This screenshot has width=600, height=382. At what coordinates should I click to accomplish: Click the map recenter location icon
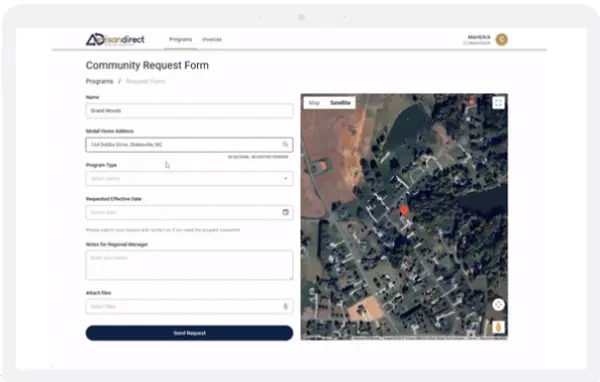pos(498,305)
